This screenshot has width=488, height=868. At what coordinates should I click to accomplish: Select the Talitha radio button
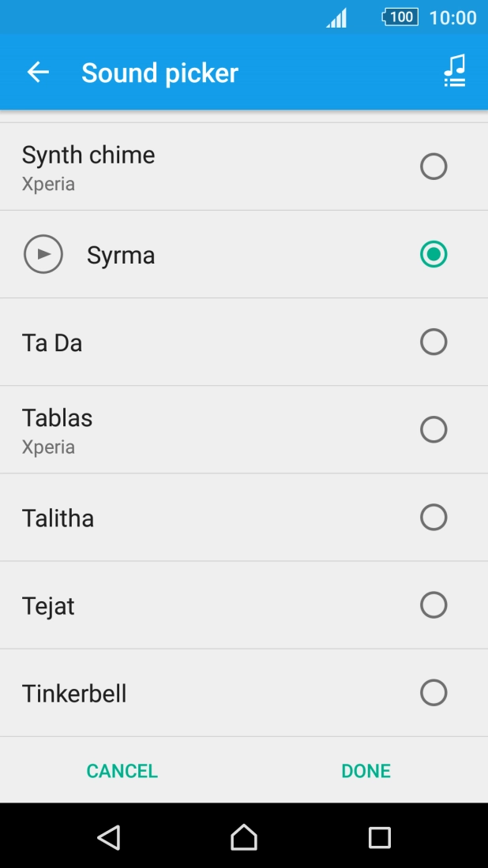click(x=434, y=518)
